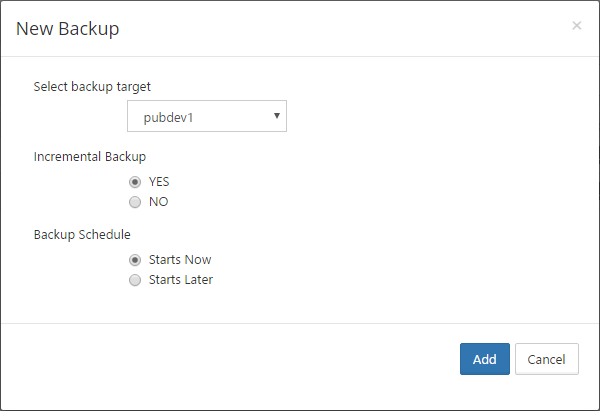Click the Backup Schedule label

click(x=82, y=235)
